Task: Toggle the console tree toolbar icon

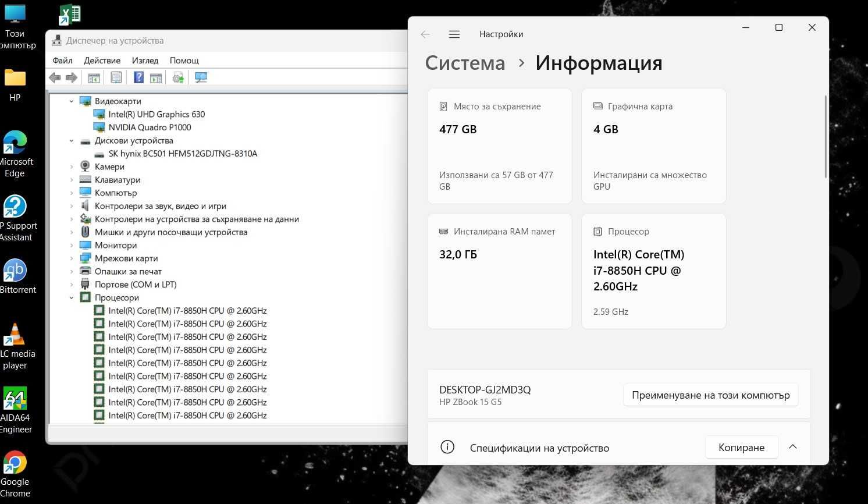Action: coord(94,77)
